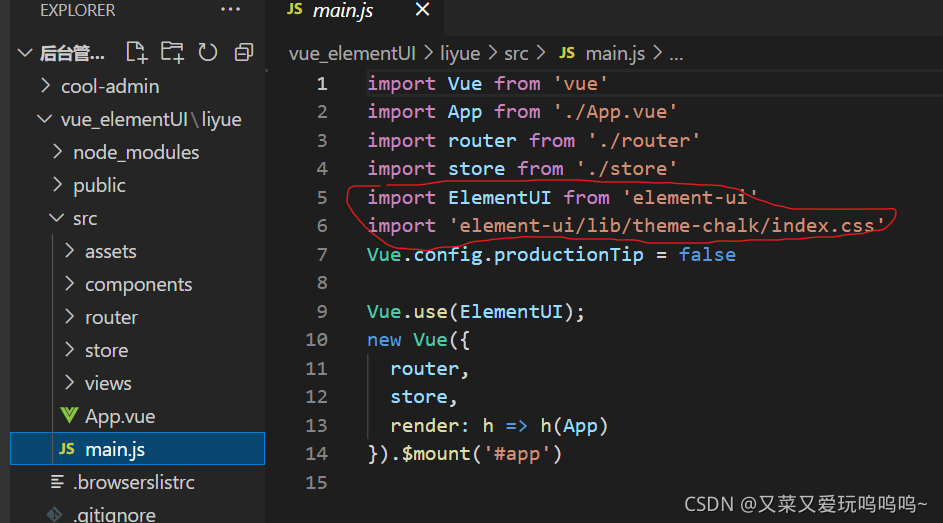
Task: Click productionTip on line 7
Action: point(568,255)
